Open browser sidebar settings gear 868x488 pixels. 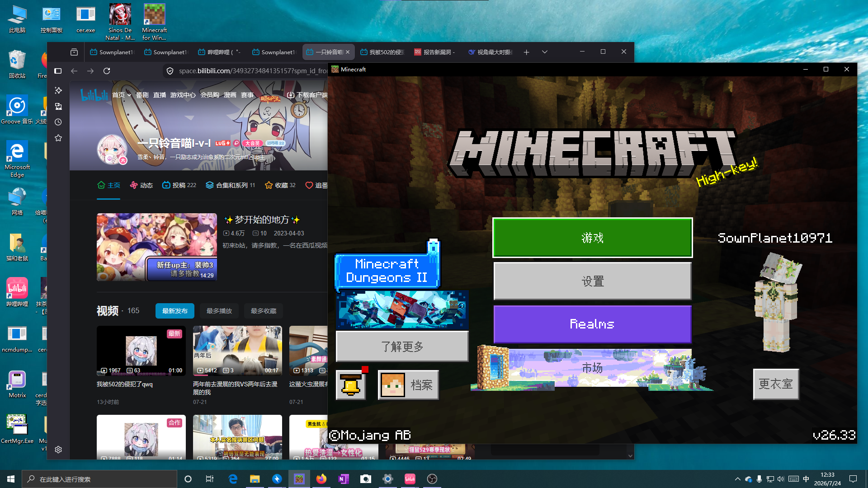(58, 450)
